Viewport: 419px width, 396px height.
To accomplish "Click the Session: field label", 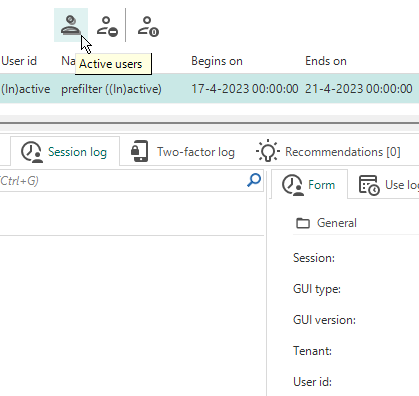I will click(x=314, y=258).
